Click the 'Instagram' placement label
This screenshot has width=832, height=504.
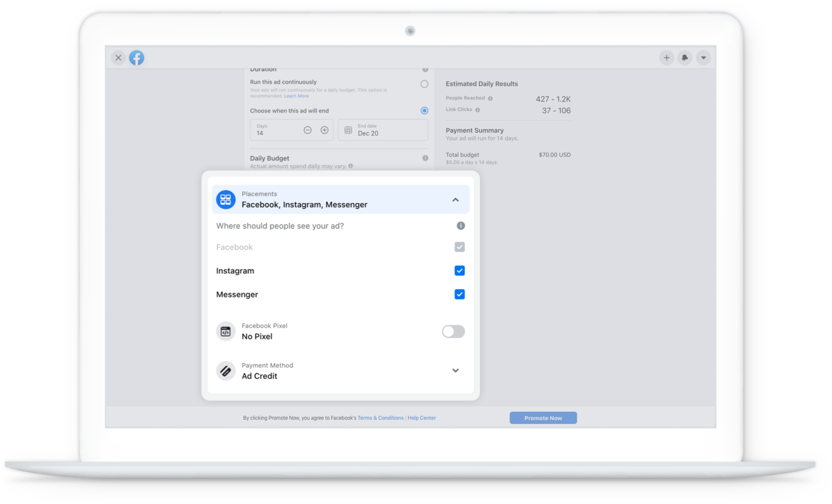point(235,271)
